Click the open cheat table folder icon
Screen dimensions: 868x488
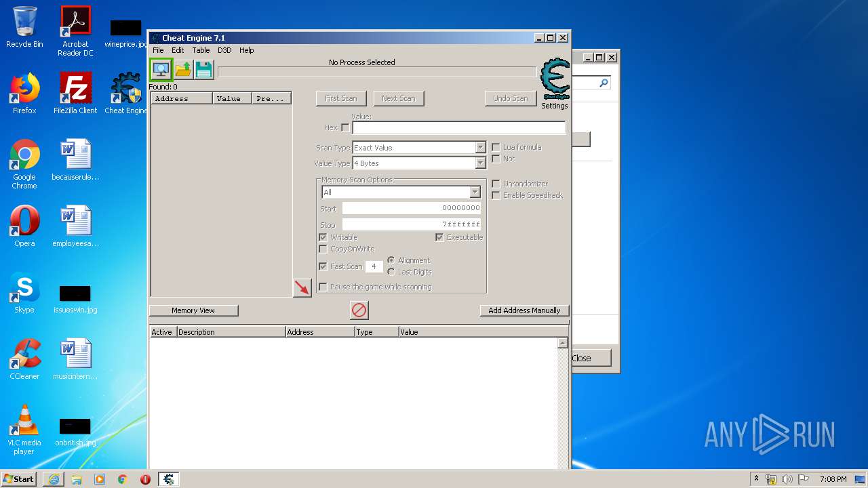click(x=183, y=70)
